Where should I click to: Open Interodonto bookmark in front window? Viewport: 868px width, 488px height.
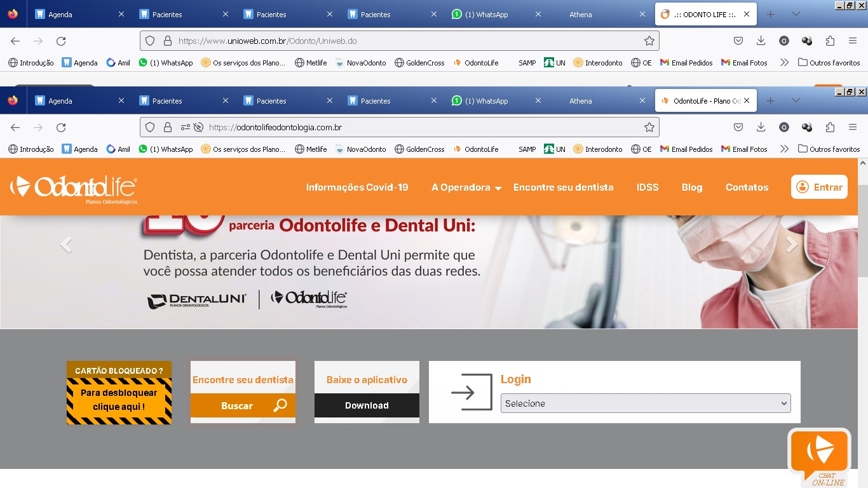[598, 149]
